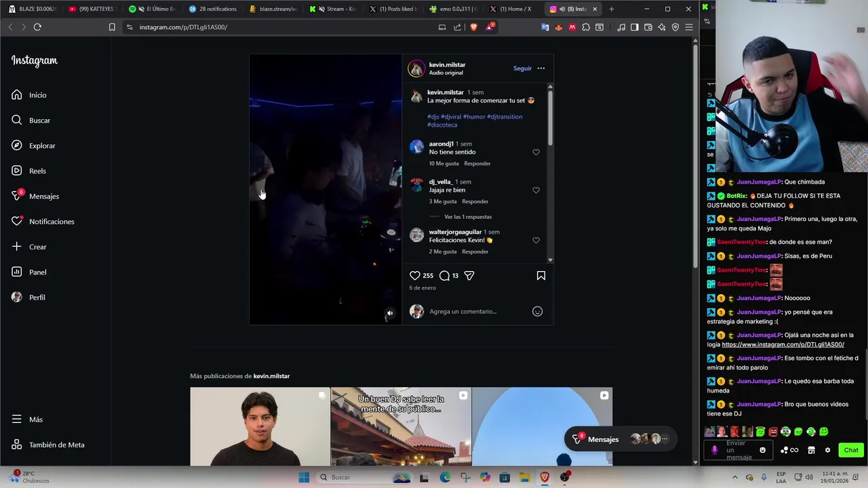This screenshot has height=488, width=868.
Task: Open Buscar in Instagram sidebar
Action: (31, 120)
